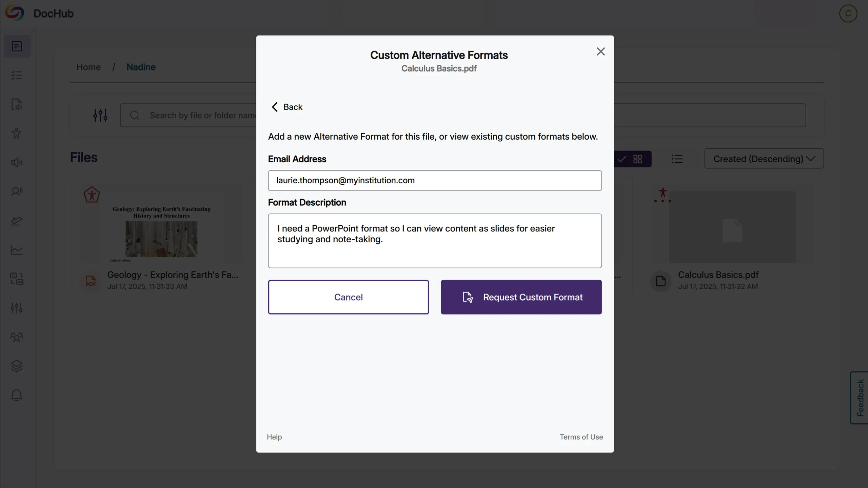Click the accessibility badge on Geology file
The height and width of the screenshot is (488, 868).
point(92,195)
